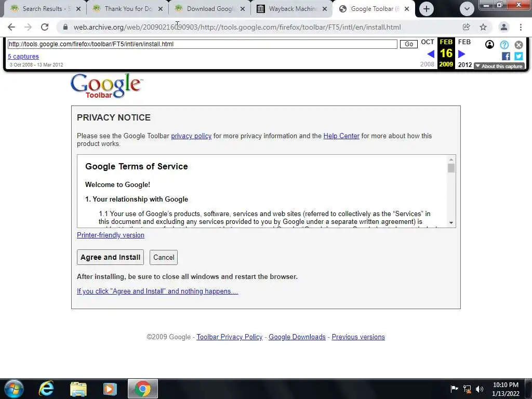This screenshot has width=532, height=399.
Task: Close the Search Results tab
Action: 78,9
